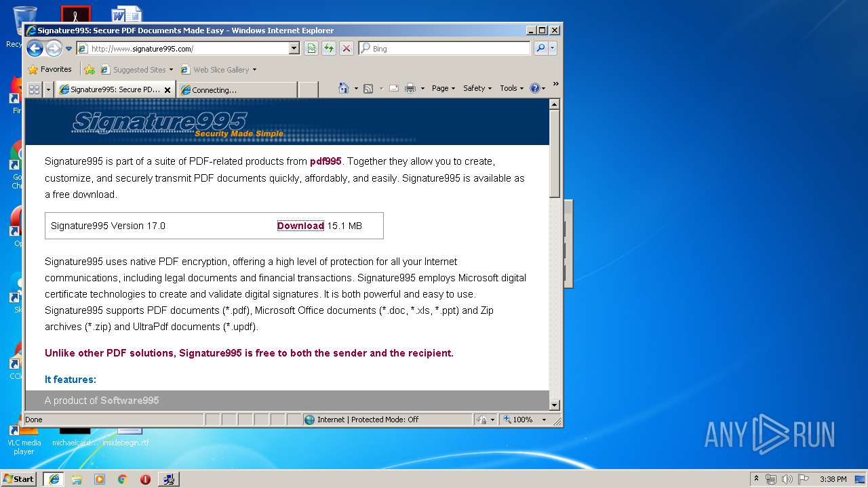
Task: Click the page scrollbar down arrow
Action: (x=554, y=405)
